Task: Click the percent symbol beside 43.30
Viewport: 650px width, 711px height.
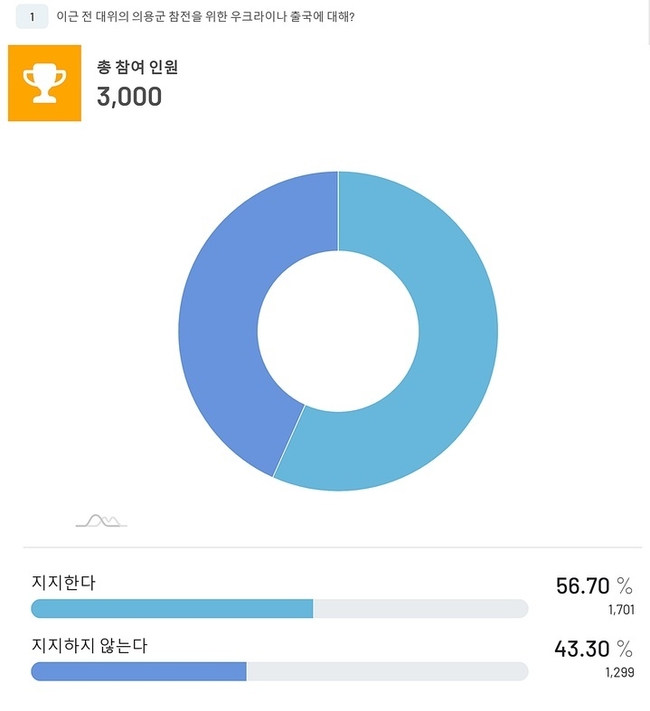Action: pyautogui.click(x=625, y=649)
